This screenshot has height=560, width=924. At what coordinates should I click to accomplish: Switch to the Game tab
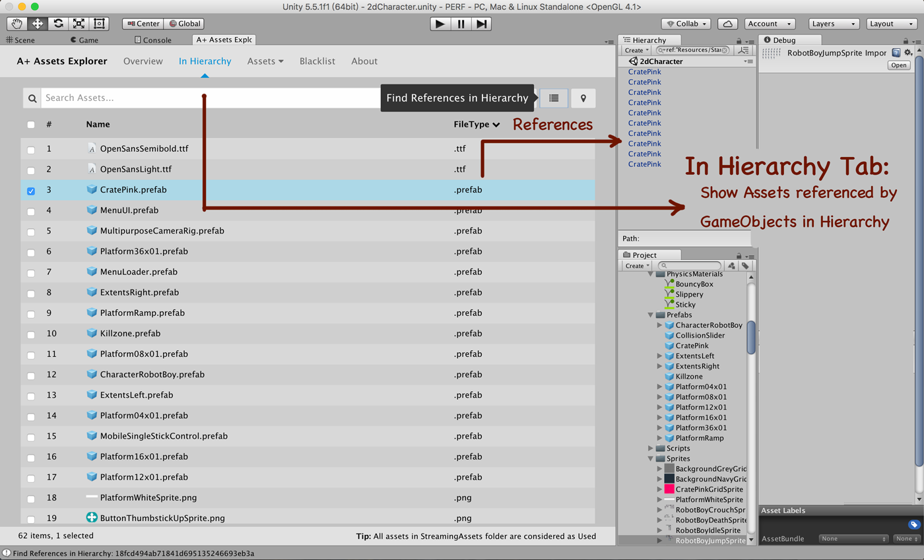pyautogui.click(x=84, y=40)
